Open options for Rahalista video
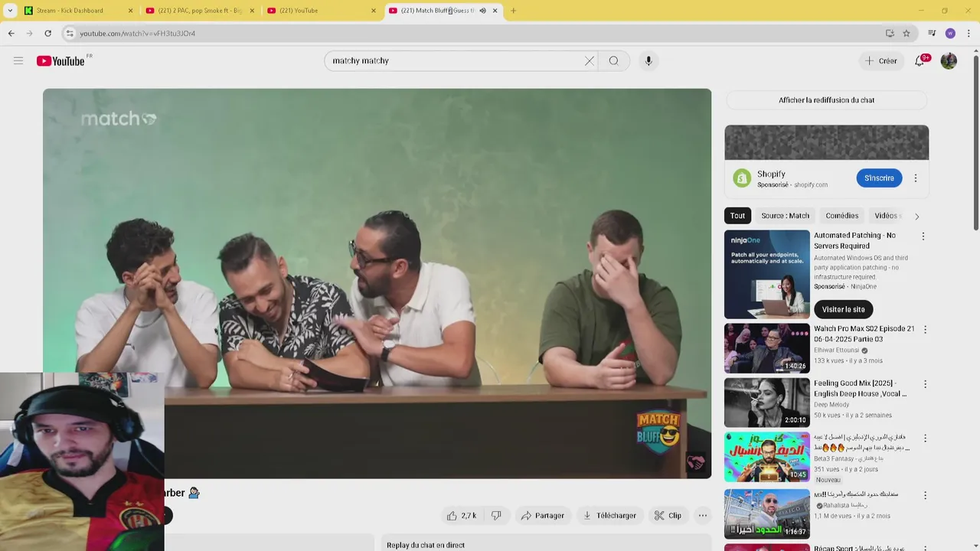 925,495
